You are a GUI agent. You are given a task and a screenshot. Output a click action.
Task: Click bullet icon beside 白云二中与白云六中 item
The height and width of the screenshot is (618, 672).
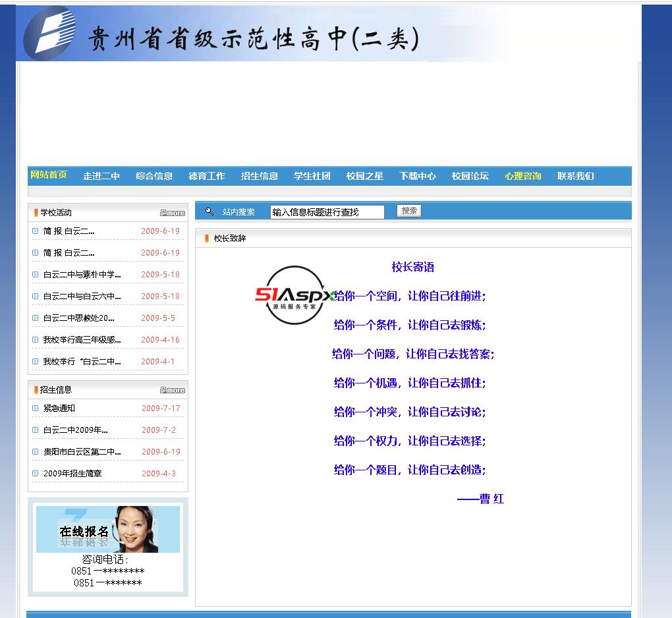[35, 296]
